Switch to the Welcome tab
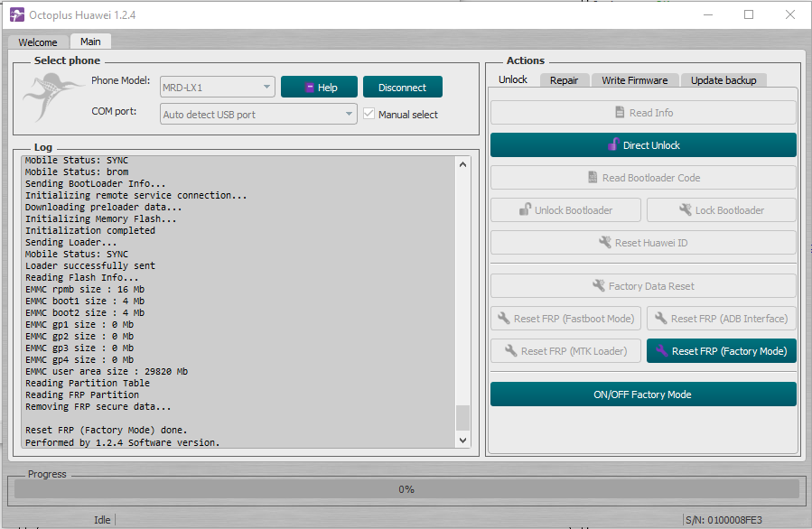812x529 pixels. (38, 42)
